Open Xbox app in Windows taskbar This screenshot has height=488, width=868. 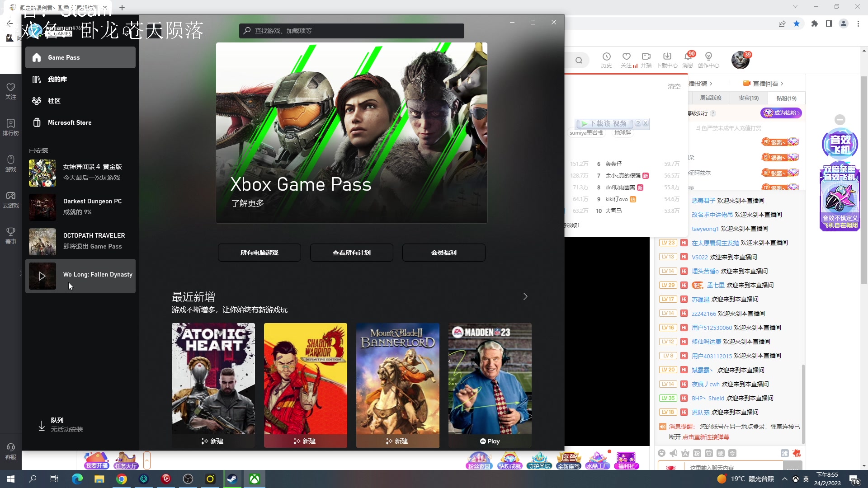(255, 479)
